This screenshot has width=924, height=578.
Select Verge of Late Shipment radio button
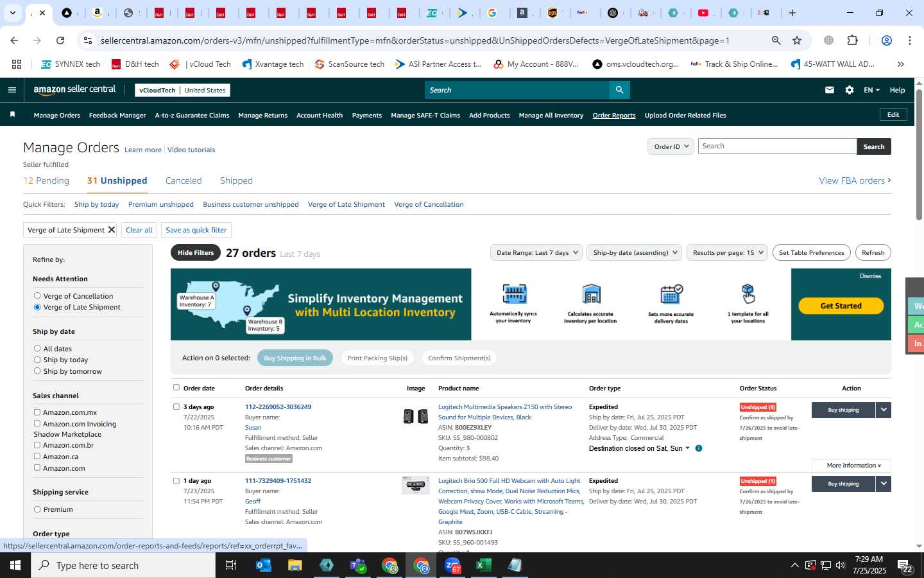37,307
